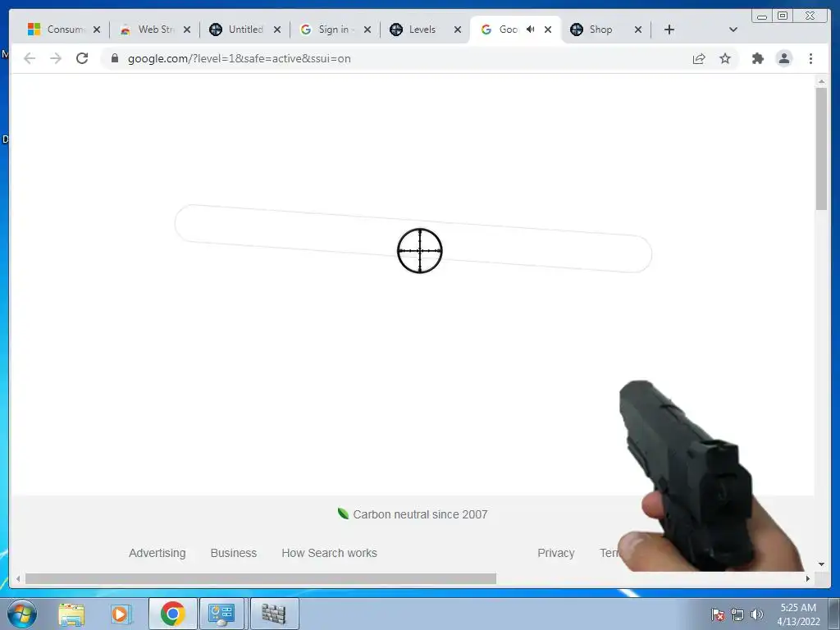Close the Untitled tab
The image size is (840, 630).
point(277,30)
